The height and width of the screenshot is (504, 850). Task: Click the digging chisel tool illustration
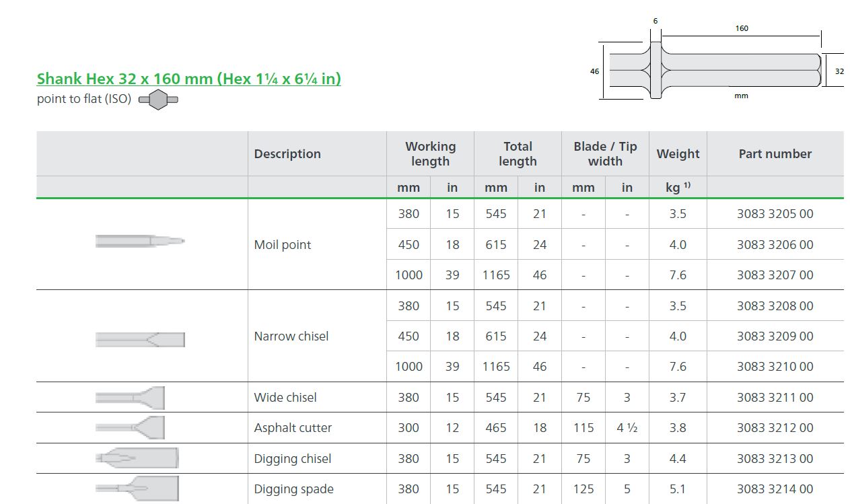point(137,458)
